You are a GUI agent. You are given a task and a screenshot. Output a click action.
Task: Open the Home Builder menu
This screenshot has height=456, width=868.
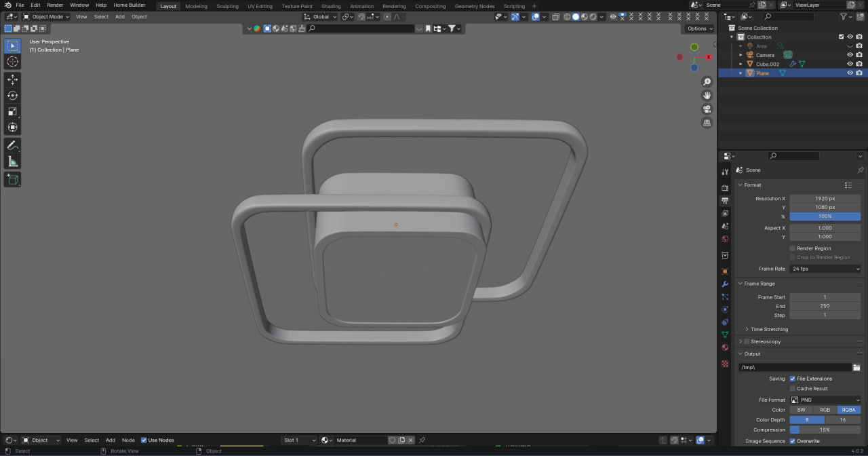tap(129, 5)
